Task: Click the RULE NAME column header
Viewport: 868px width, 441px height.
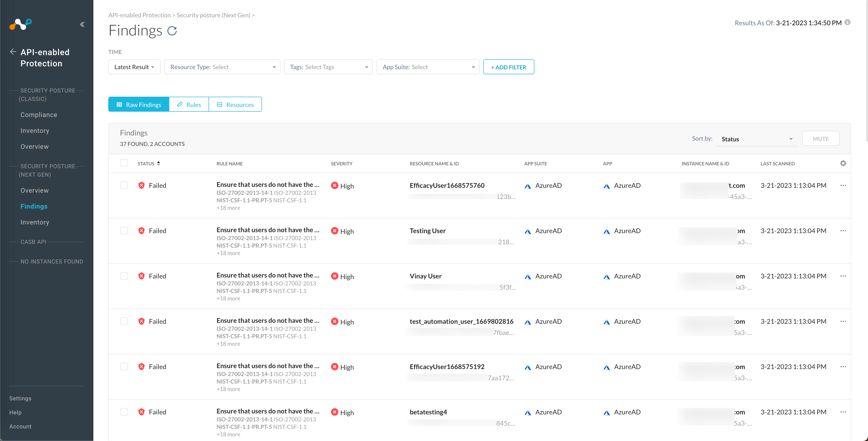Action: click(x=229, y=164)
